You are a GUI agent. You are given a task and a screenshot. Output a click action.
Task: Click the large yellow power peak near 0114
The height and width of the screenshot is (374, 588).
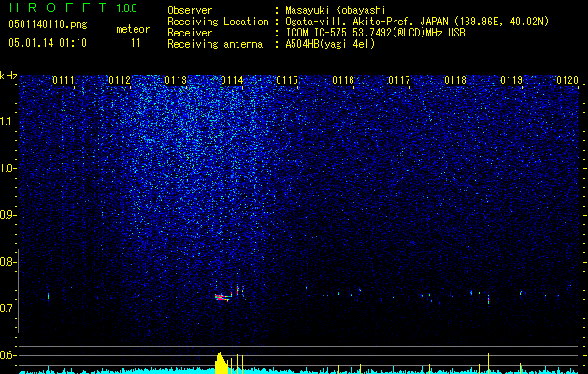[222, 364]
